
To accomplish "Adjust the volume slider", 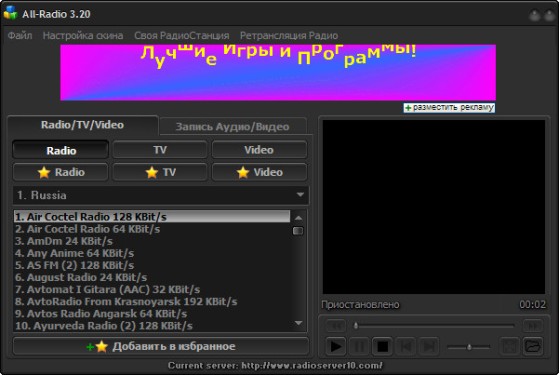I will coord(469,346).
